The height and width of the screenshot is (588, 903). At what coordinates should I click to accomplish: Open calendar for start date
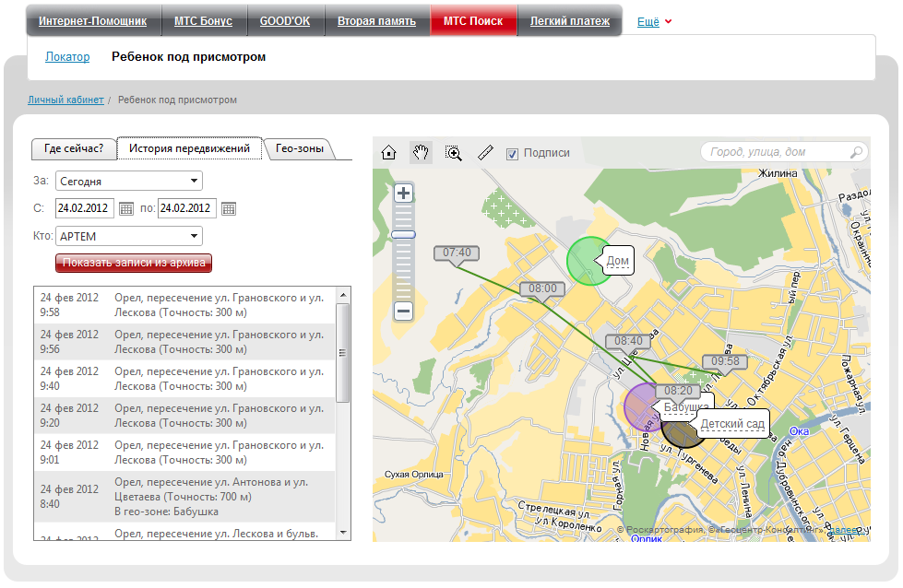point(126,208)
